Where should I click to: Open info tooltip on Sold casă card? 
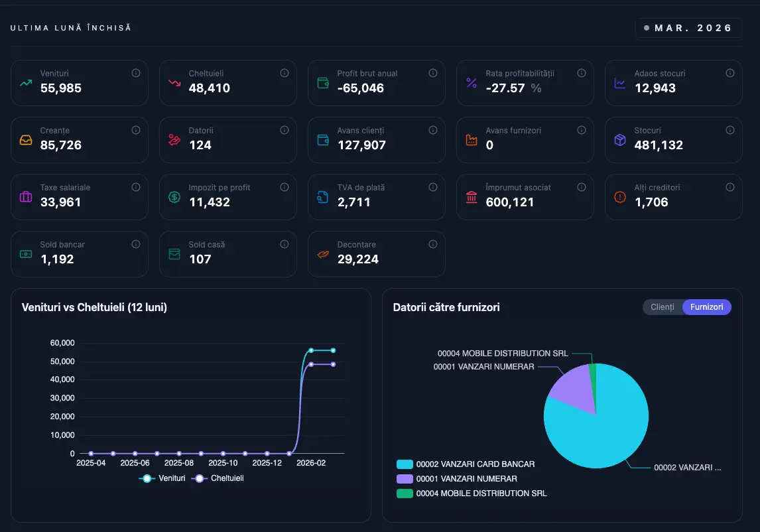point(285,244)
